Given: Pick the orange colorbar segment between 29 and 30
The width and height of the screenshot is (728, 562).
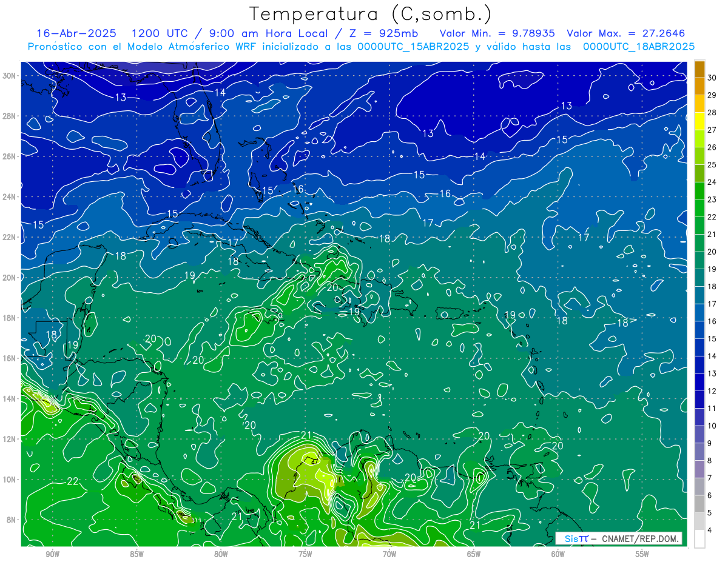Looking at the screenshot, I should point(699,86).
